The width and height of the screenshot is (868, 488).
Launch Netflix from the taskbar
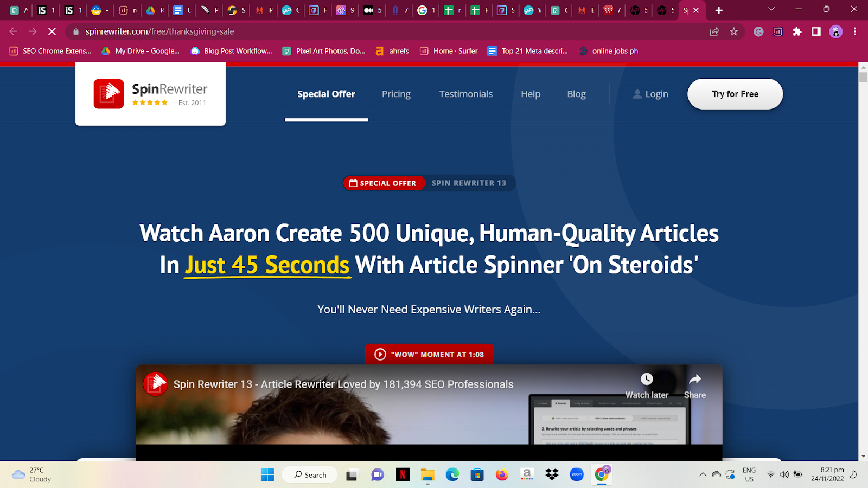[x=403, y=475]
